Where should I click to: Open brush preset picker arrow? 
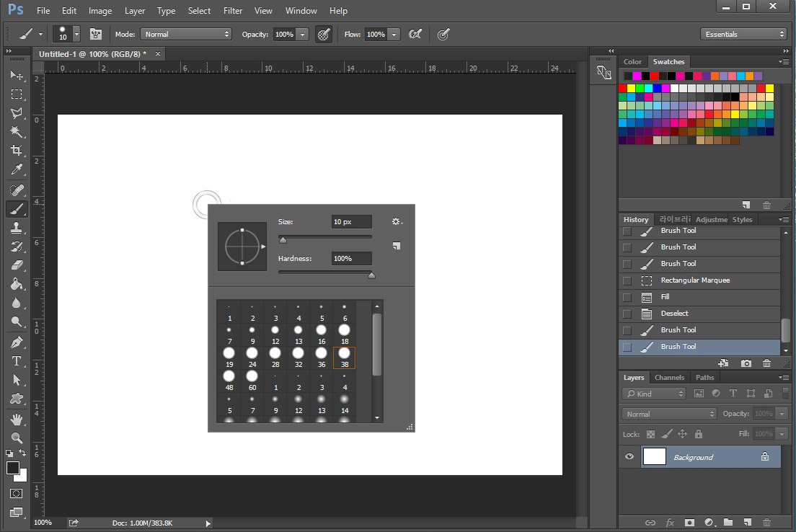click(x=76, y=34)
